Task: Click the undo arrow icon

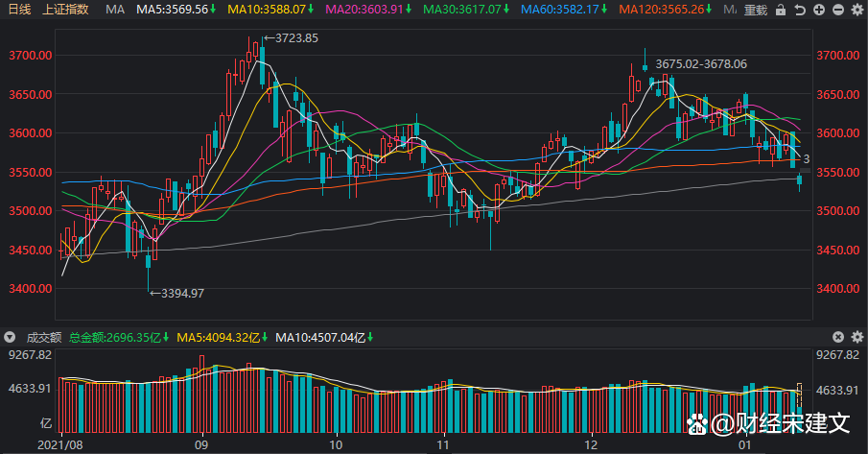Action: tap(801, 10)
